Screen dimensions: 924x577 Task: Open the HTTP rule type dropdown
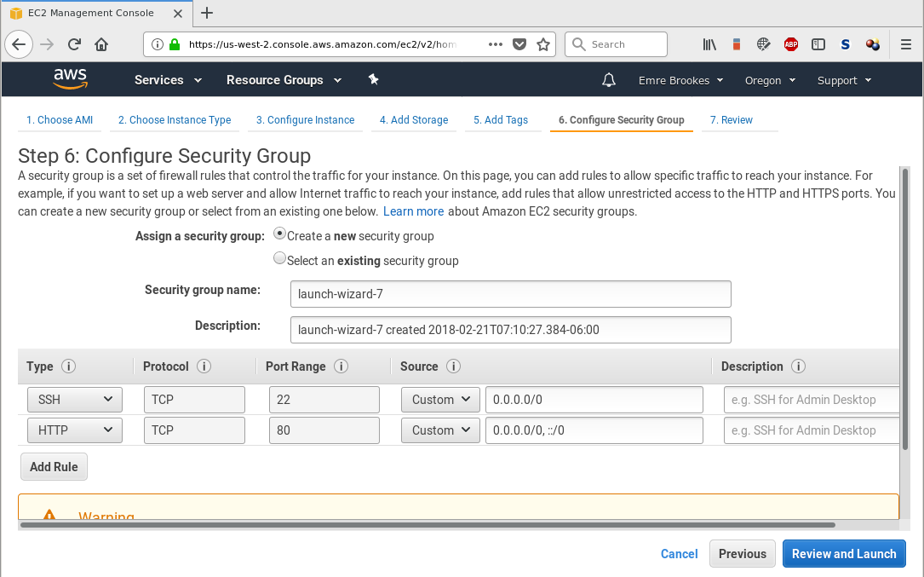tap(75, 430)
